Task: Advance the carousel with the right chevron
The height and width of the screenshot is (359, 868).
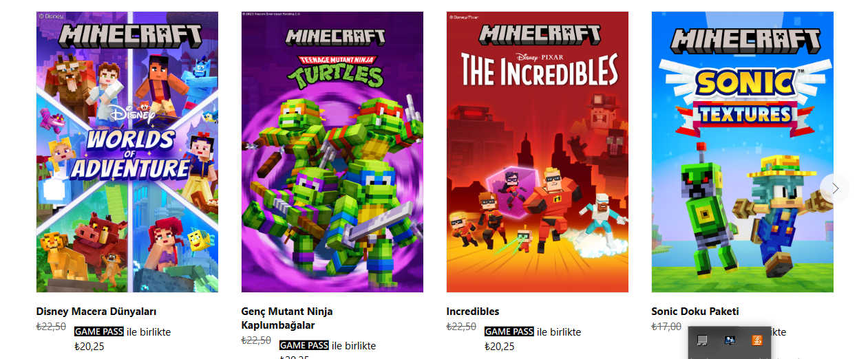Action: (x=835, y=188)
